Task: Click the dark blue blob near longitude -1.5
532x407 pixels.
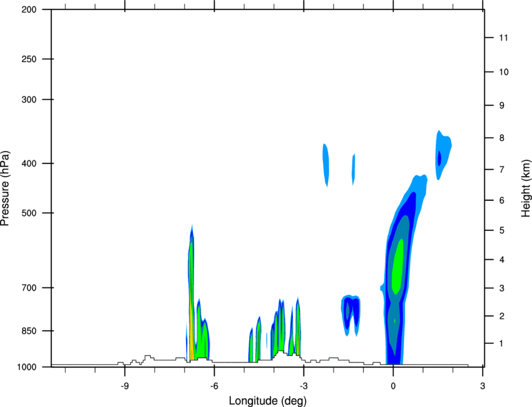Action: coord(351,315)
